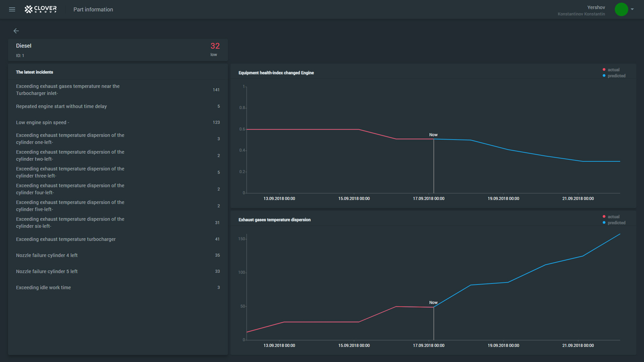Viewport: 644px width, 362px height.
Task: Go back using the left arrow
Action: 16,31
